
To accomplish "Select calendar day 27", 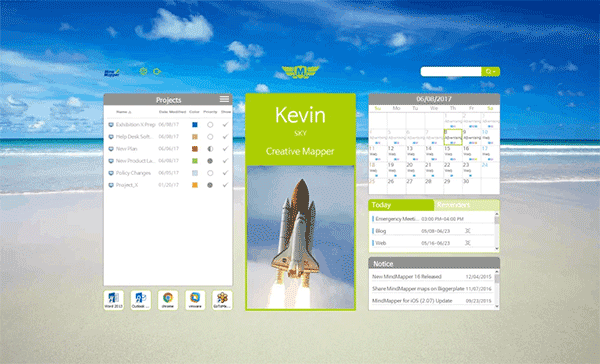I will (x=415, y=186).
